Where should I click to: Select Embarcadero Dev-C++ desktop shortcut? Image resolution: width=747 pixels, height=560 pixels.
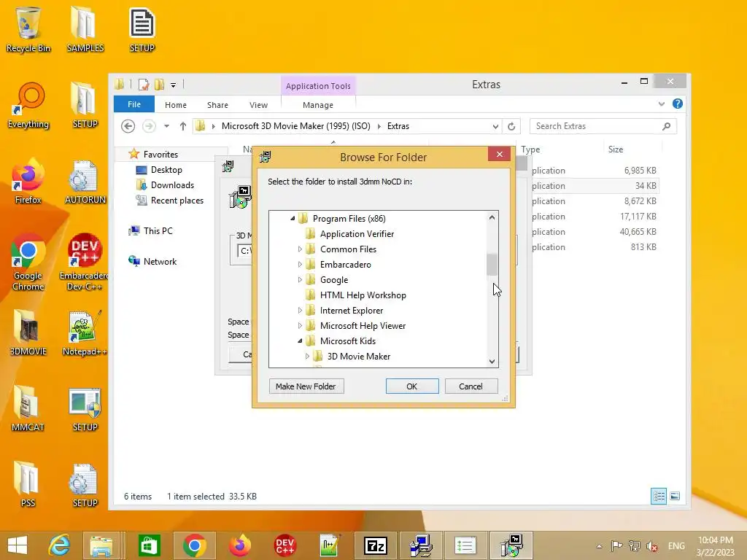[x=85, y=262]
